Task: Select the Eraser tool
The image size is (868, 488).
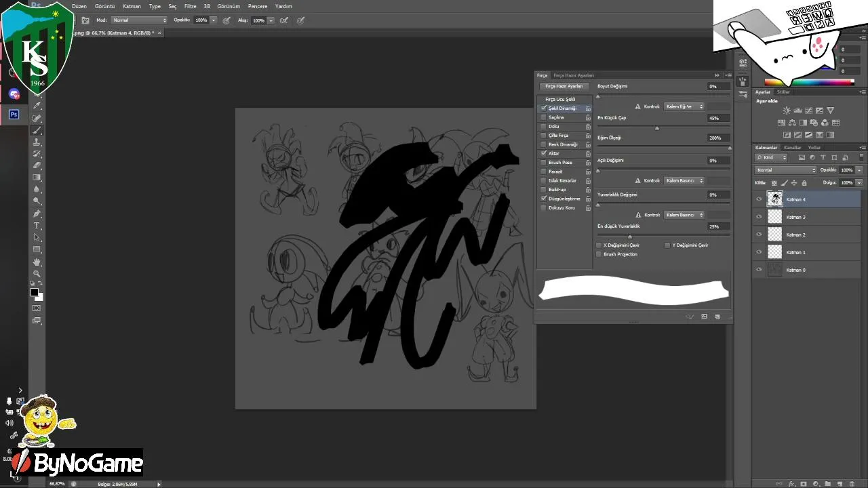Action: tap(37, 165)
